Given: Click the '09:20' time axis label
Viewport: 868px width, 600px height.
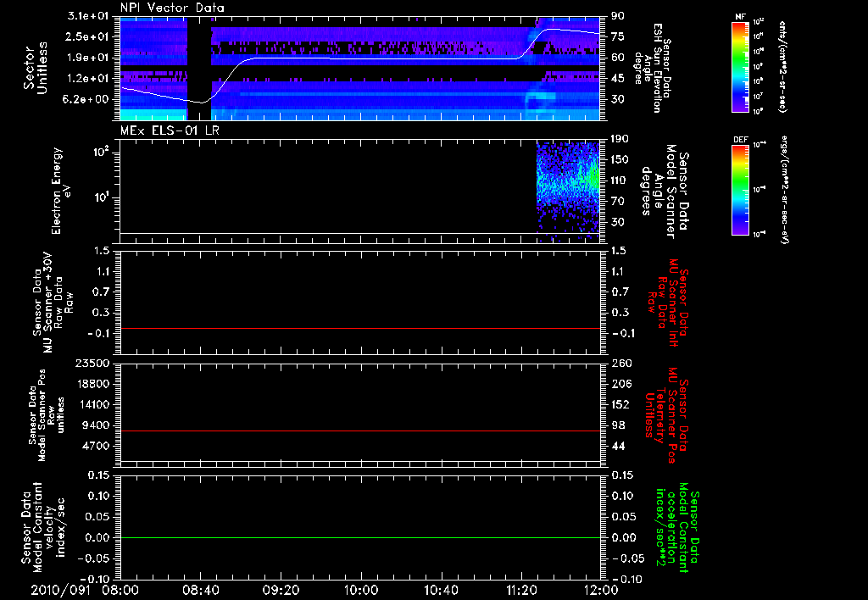Looking at the screenshot, I should click(281, 590).
